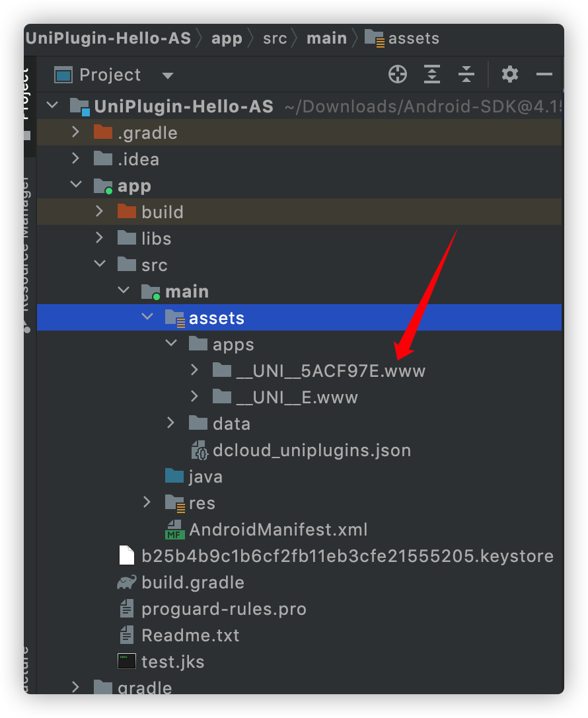Viewport: 588px width, 718px height.
Task: Click the src breadcrumb segment
Action: coord(275,38)
